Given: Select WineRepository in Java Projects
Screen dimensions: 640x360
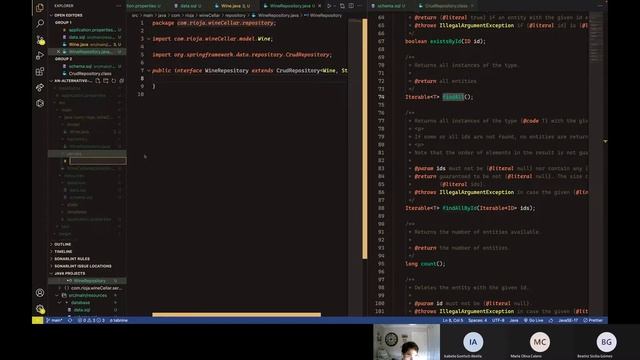Looking at the screenshot, I should (87, 281).
